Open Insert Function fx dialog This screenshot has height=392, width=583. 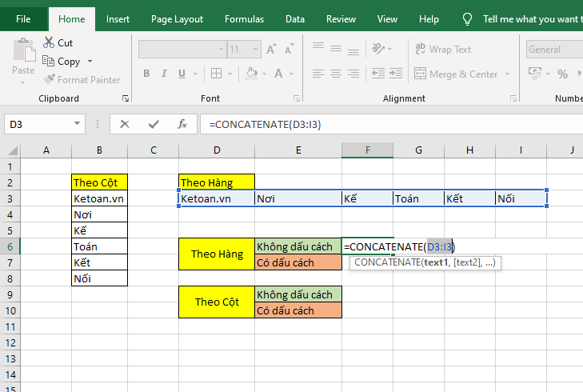coord(182,124)
